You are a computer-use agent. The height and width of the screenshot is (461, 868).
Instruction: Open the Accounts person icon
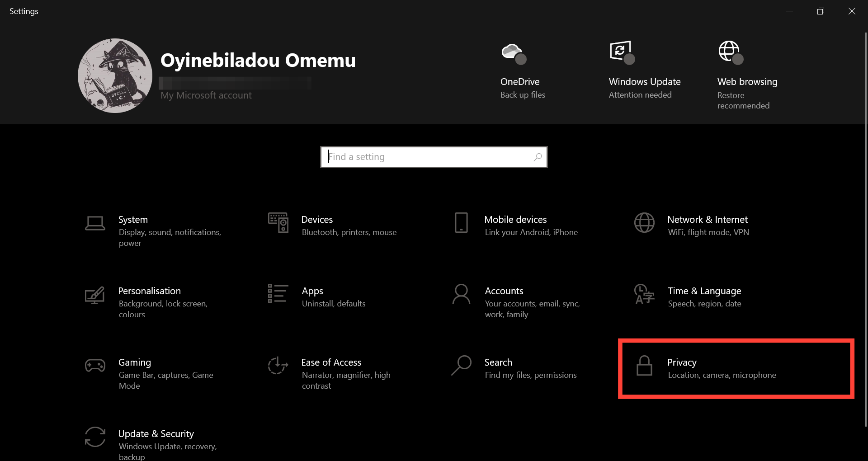click(461, 294)
